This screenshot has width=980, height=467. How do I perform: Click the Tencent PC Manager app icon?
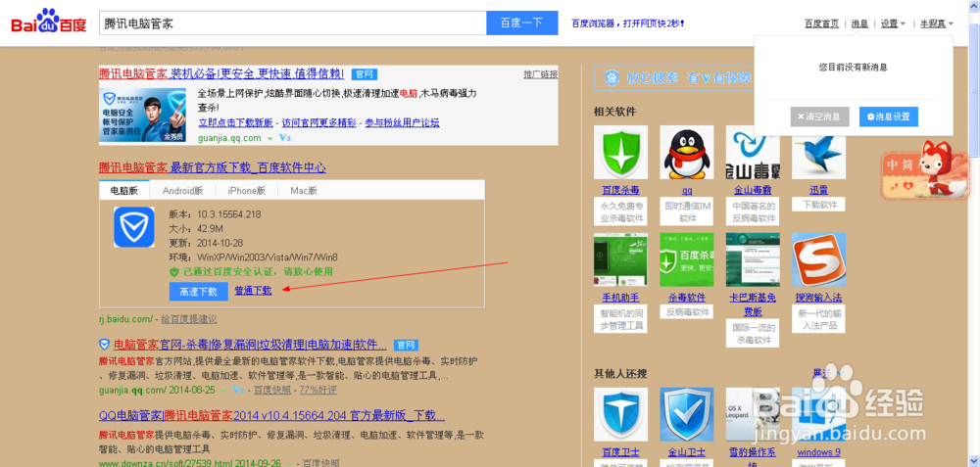coord(133,227)
